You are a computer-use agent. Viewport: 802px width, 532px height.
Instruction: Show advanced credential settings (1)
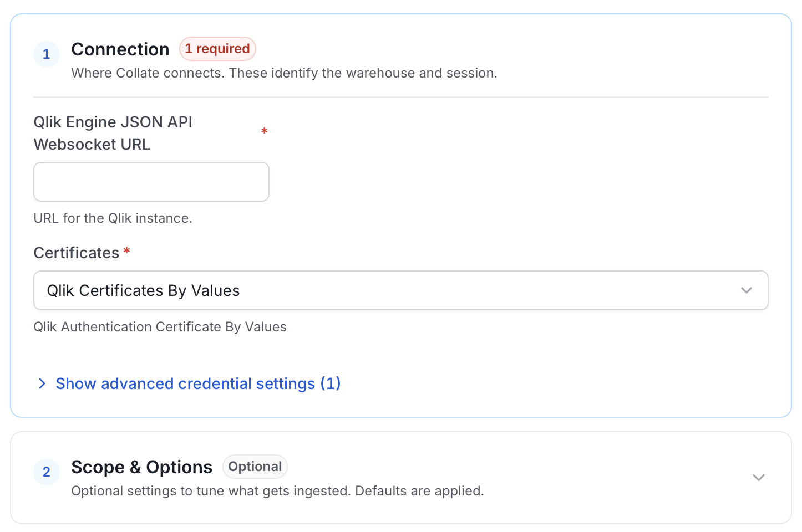point(198,383)
